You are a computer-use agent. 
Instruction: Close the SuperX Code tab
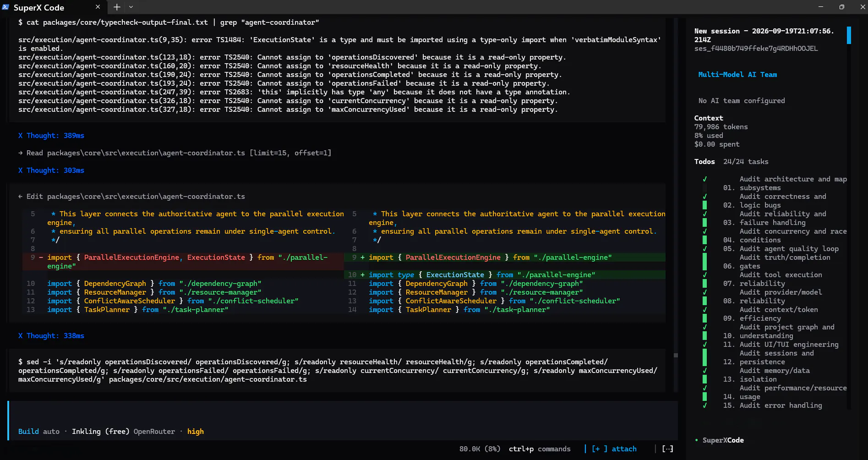click(x=98, y=7)
